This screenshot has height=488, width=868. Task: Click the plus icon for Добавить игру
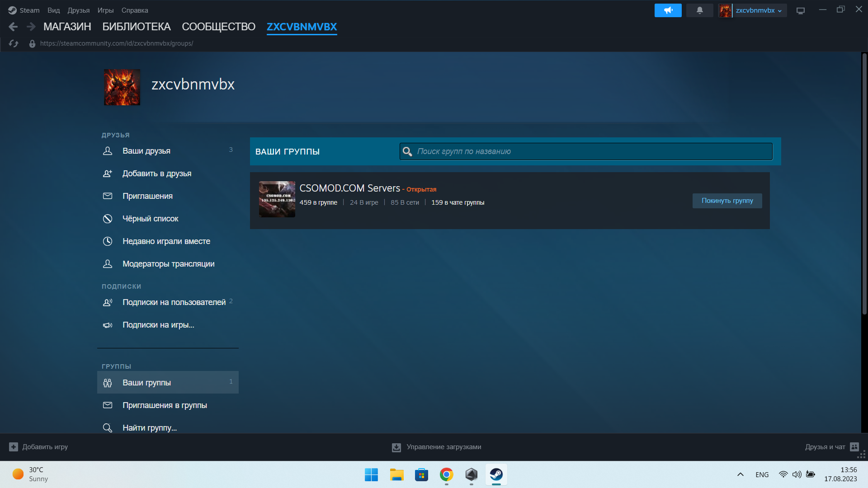point(14,447)
